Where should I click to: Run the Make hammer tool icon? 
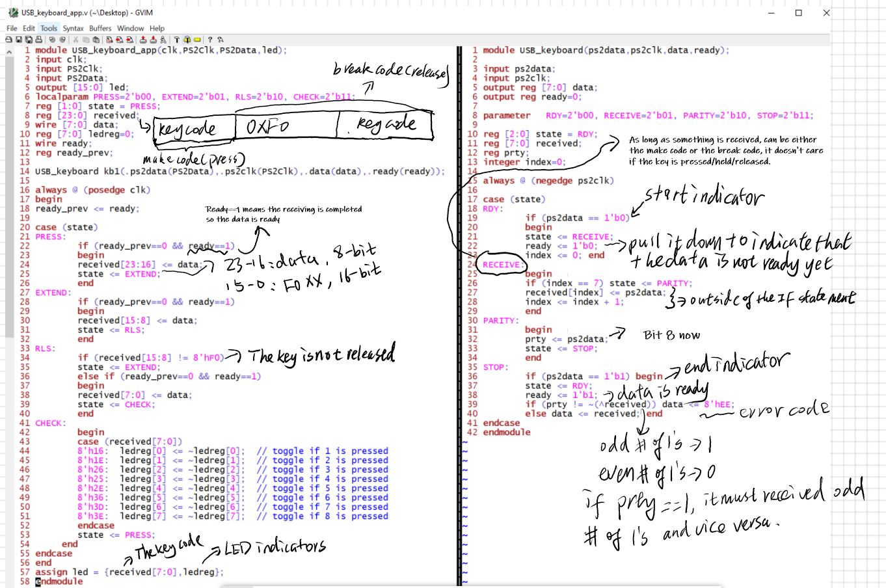[176, 40]
